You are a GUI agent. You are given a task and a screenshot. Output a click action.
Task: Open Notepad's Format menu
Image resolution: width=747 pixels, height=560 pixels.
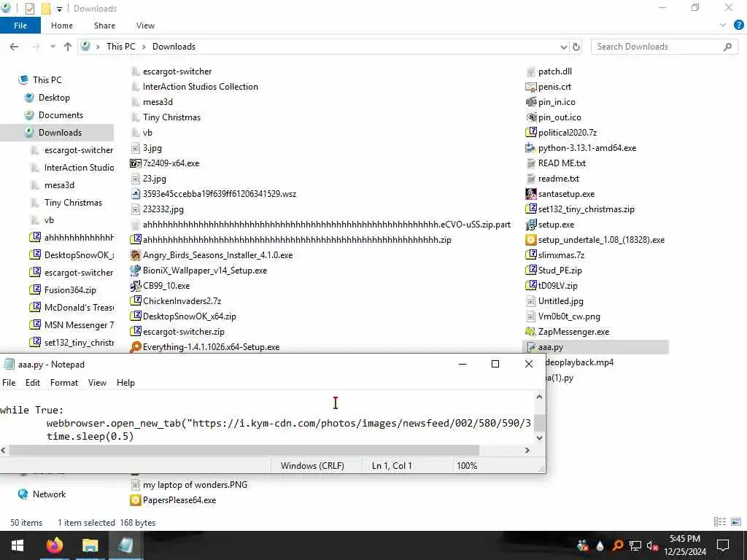[x=64, y=382]
